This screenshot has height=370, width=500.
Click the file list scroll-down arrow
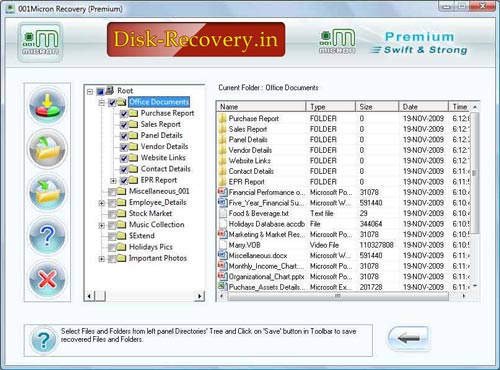point(475,286)
